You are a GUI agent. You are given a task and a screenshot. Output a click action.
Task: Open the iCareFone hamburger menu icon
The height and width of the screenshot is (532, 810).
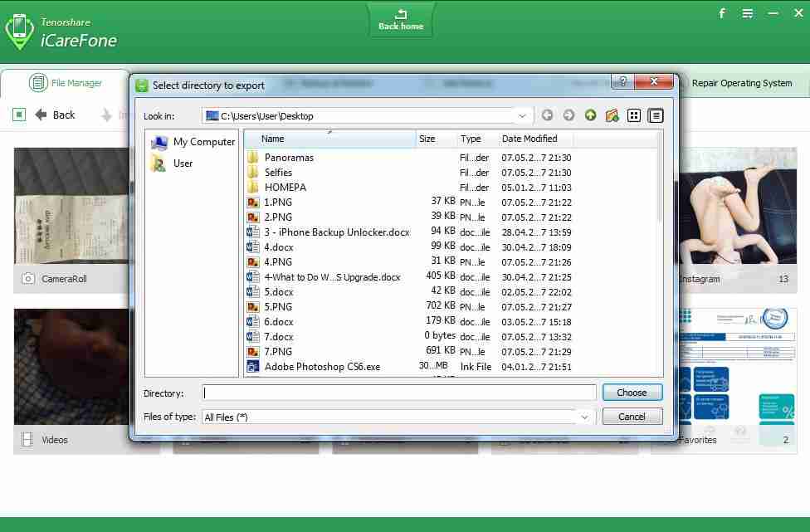tap(748, 13)
